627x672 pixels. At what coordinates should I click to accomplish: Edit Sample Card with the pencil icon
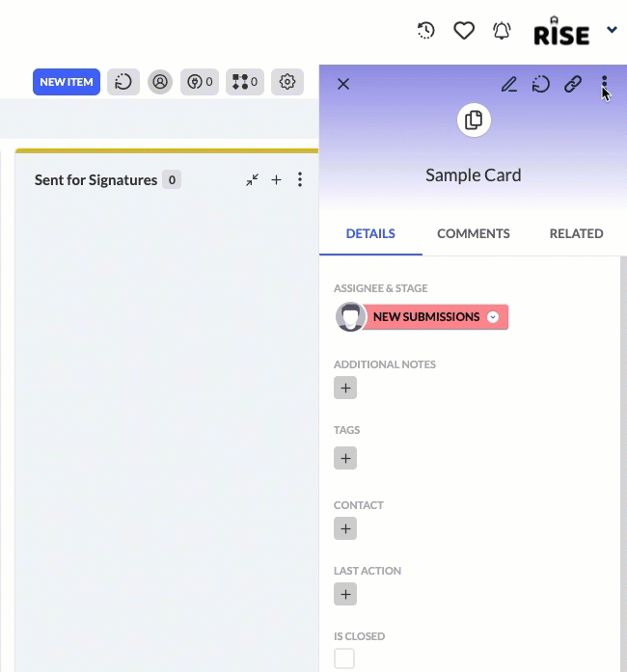509,84
